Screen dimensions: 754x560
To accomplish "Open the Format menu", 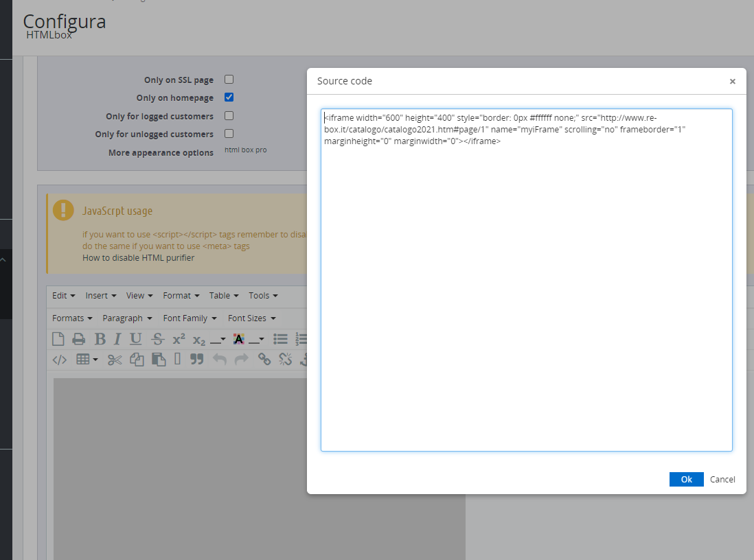I will tap(181, 296).
